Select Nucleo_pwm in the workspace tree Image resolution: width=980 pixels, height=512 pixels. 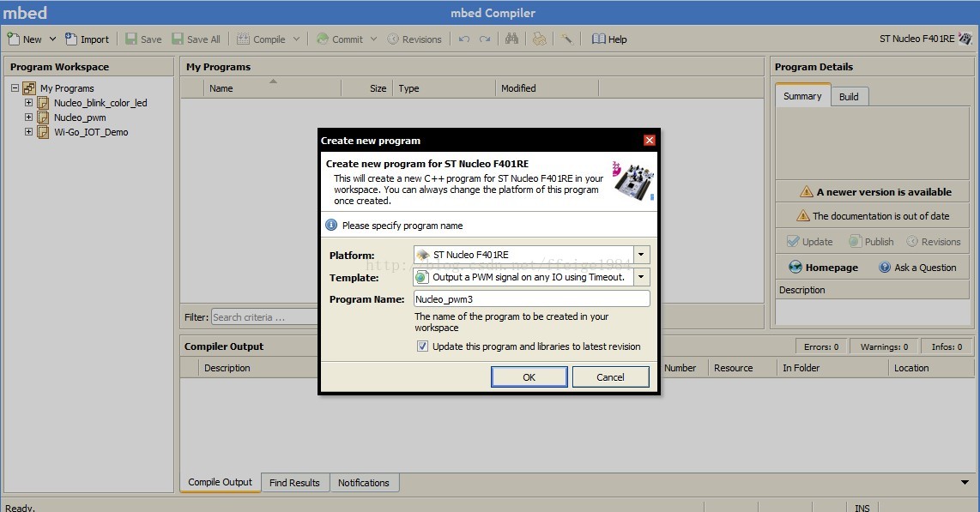[80, 117]
